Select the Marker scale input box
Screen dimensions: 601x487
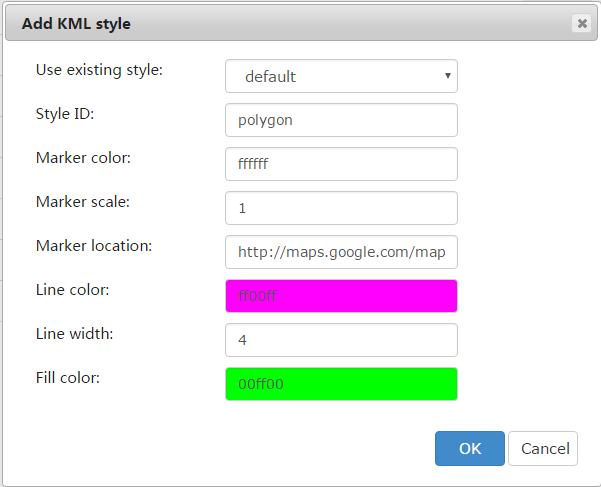click(341, 208)
